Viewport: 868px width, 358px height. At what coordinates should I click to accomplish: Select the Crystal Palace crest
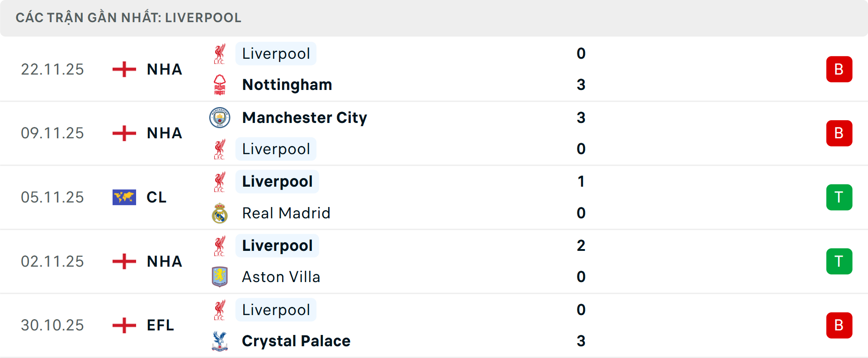click(x=220, y=341)
